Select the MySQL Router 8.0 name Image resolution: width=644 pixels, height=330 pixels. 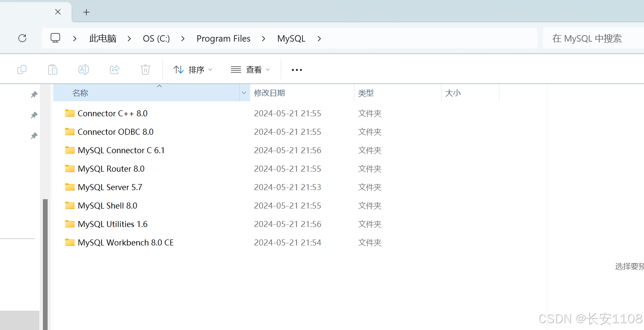pyautogui.click(x=111, y=169)
